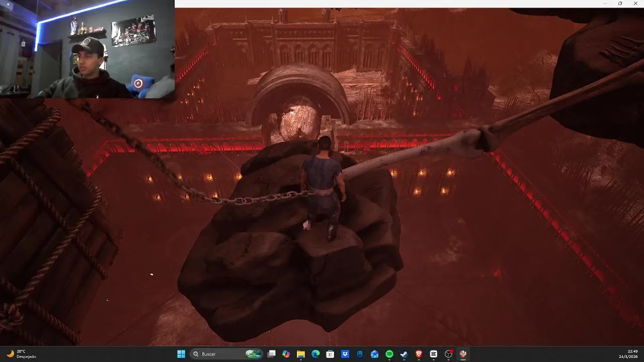Open the Windows Start menu
Image resolution: width=644 pixels, height=362 pixels.
(181, 354)
